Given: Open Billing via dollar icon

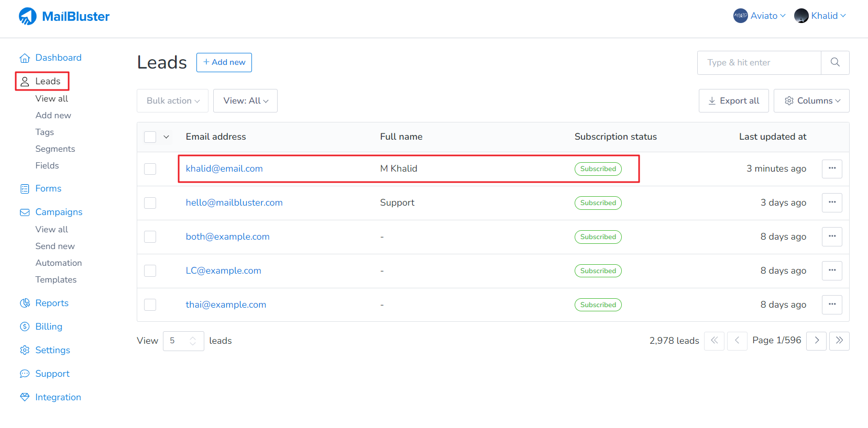Looking at the screenshot, I should 25,327.
